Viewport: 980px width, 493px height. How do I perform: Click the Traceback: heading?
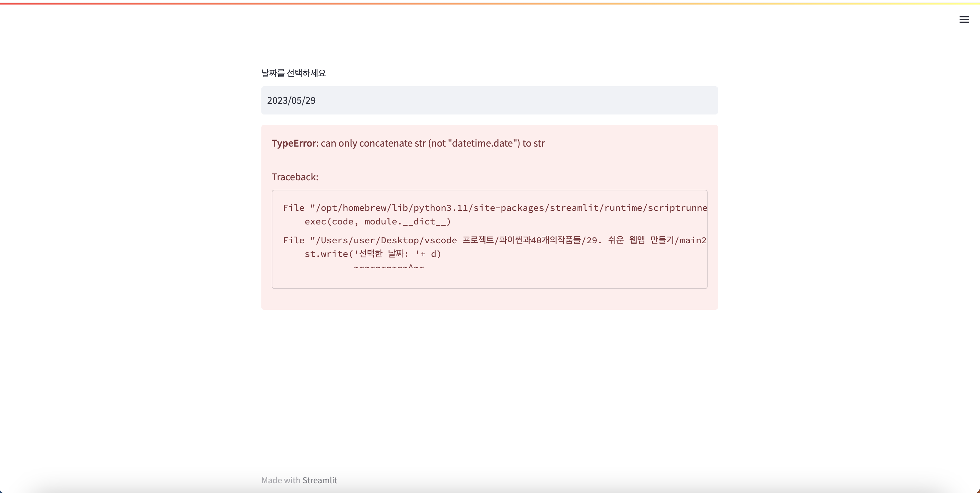coord(295,177)
